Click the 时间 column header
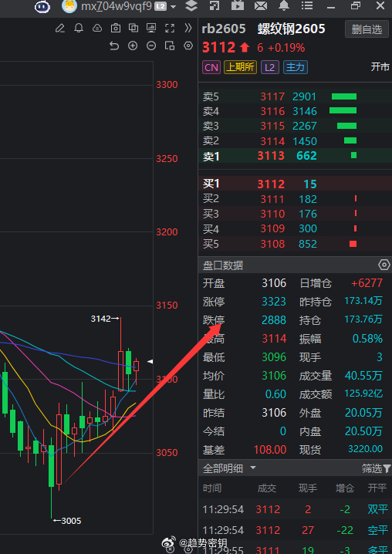This screenshot has height=554, width=392. [x=212, y=488]
